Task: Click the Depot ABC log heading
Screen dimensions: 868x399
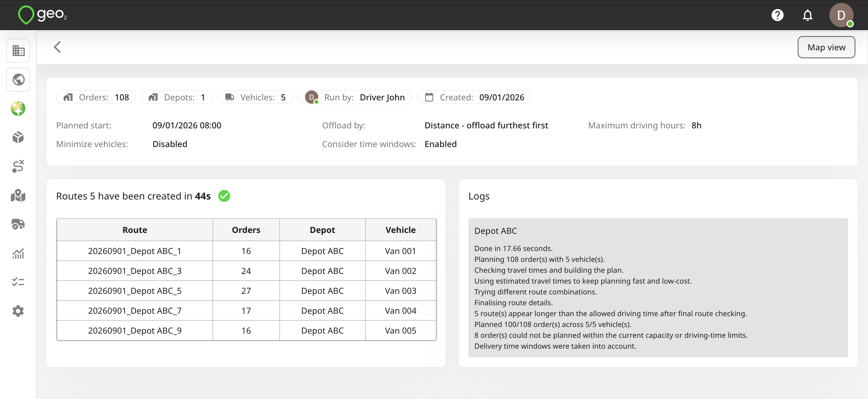Action: [x=495, y=231]
